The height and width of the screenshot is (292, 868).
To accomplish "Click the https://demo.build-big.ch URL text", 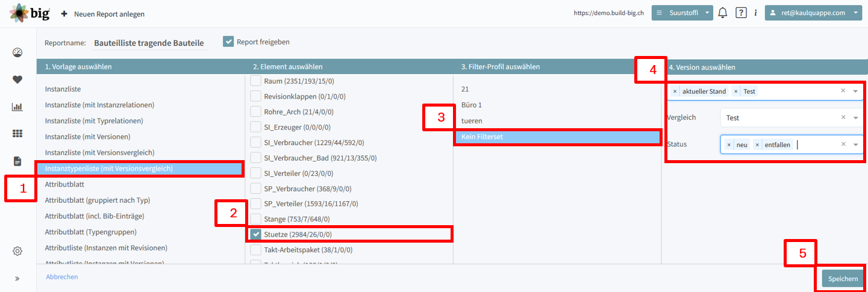I will [608, 13].
